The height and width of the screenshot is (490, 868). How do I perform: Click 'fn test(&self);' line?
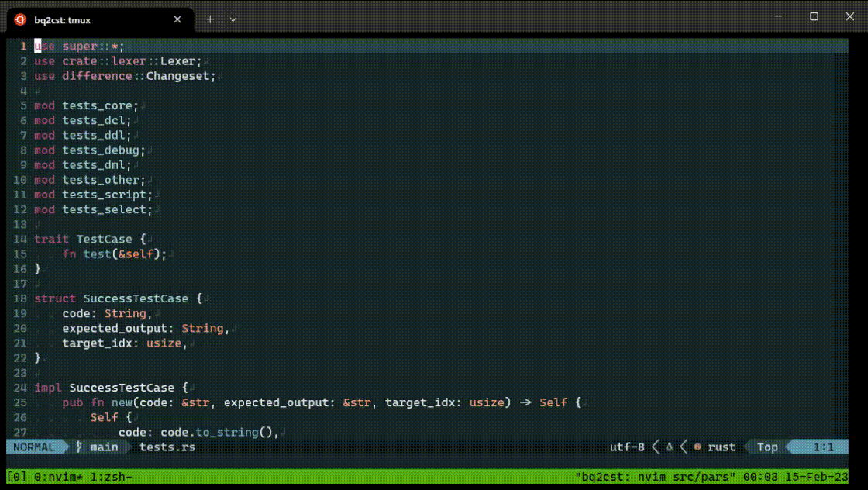pos(115,254)
